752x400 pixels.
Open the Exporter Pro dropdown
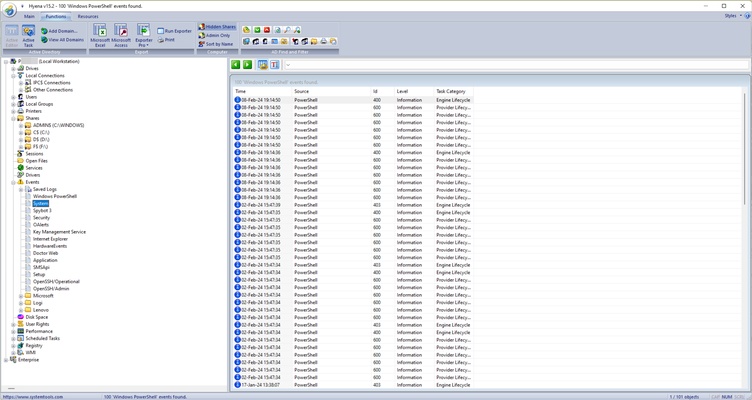143,36
